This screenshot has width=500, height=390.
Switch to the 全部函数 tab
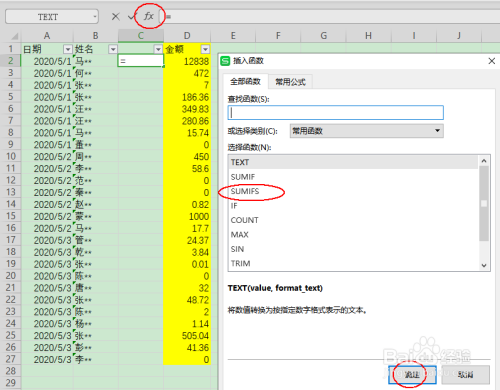[x=245, y=81]
